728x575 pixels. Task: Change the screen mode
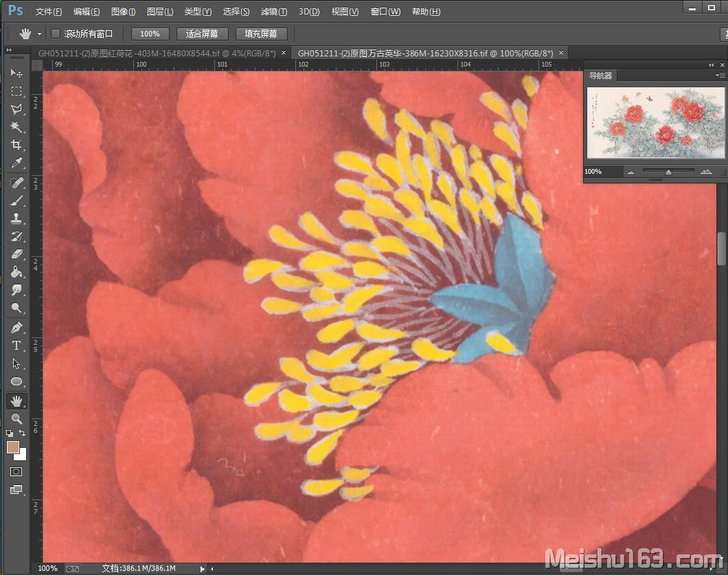coord(16,490)
